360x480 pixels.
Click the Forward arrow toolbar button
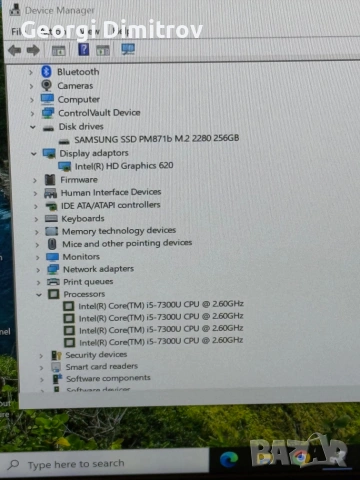33,50
